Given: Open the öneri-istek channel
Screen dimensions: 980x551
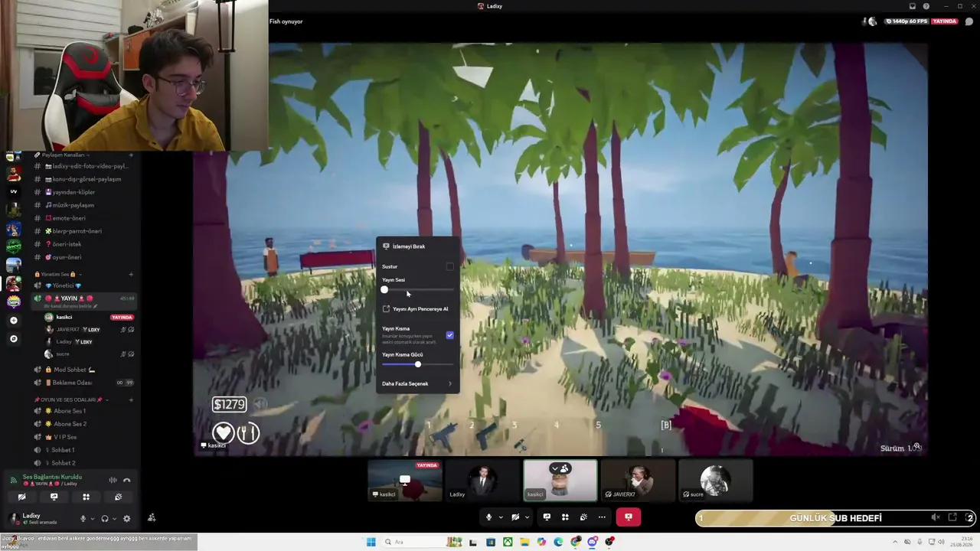Looking at the screenshot, I should pos(84,244).
